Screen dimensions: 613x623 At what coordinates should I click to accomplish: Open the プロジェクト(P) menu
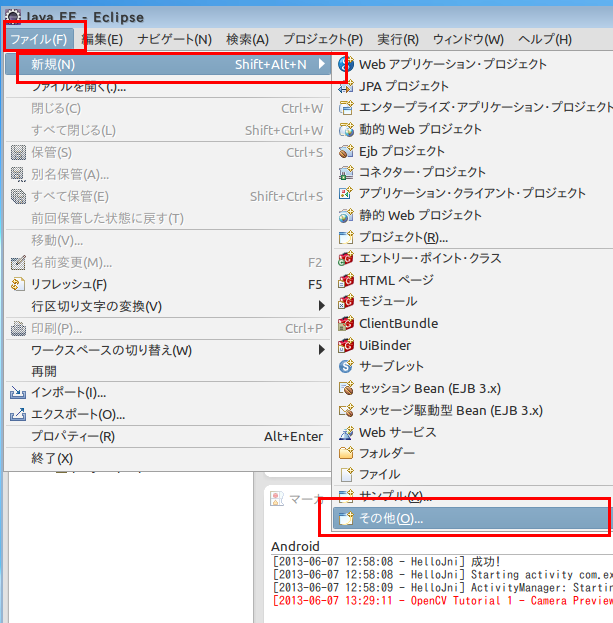(x=323, y=39)
